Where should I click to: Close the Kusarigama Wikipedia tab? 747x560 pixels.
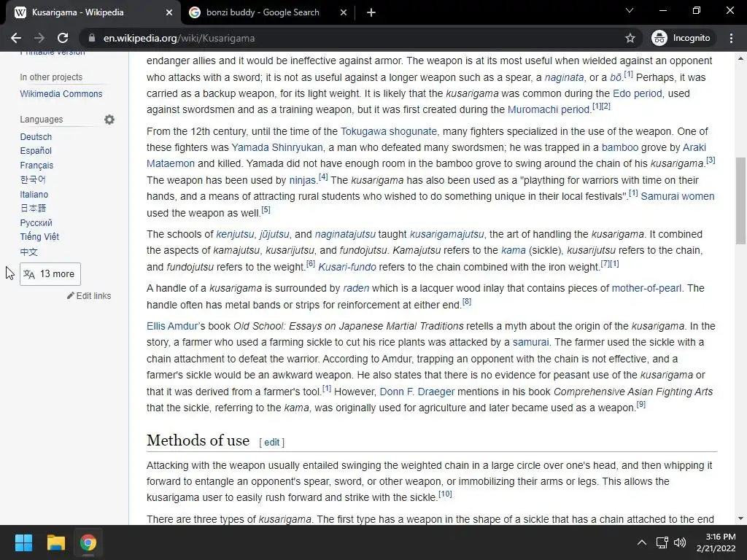(169, 13)
